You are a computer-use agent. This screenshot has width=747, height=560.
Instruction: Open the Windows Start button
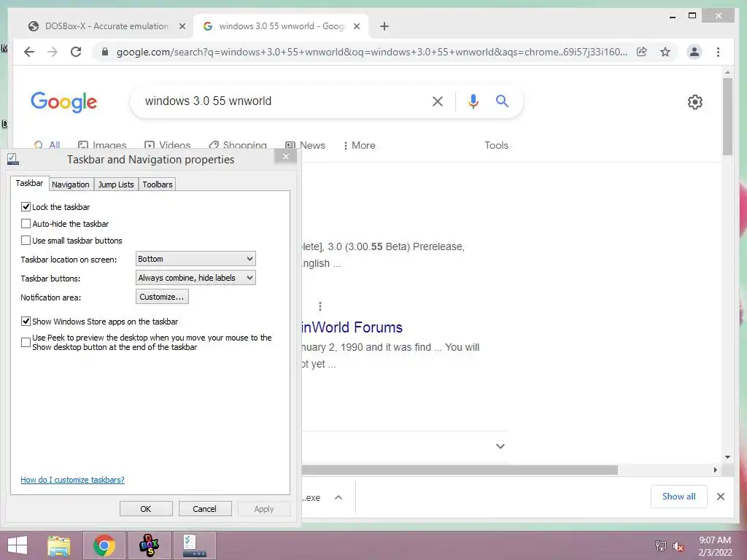point(18,545)
